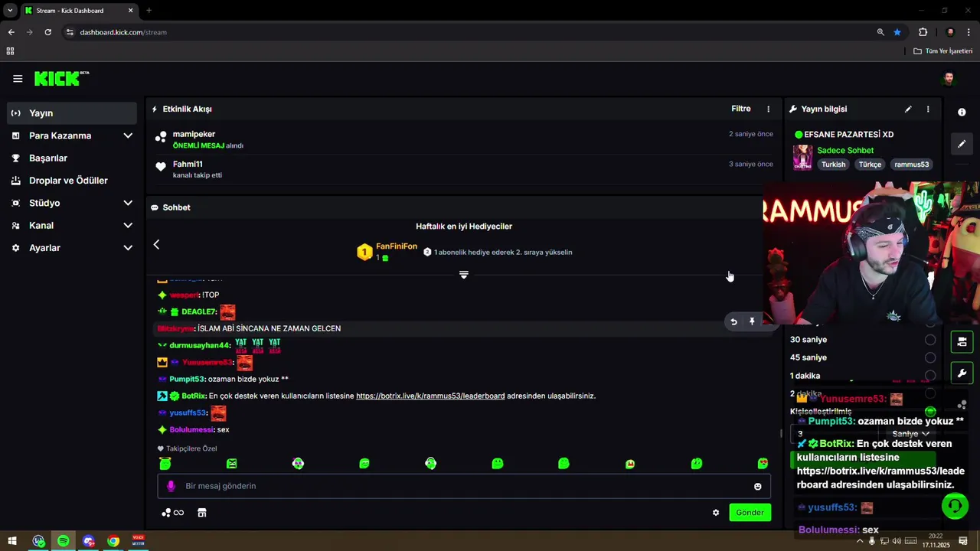
Task: Click the purple microphone icon in message box
Action: pyautogui.click(x=171, y=486)
